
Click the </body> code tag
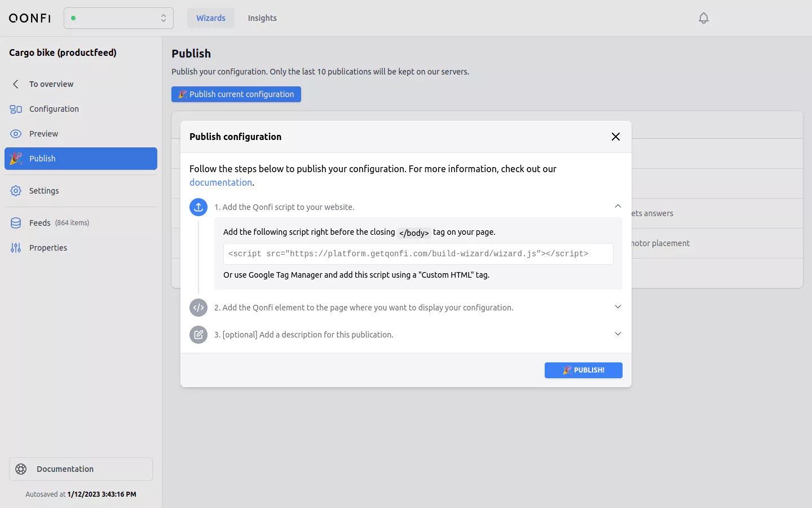(x=414, y=233)
